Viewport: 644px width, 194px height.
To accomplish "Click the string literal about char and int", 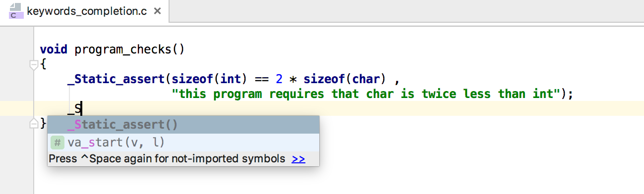I will (366, 94).
